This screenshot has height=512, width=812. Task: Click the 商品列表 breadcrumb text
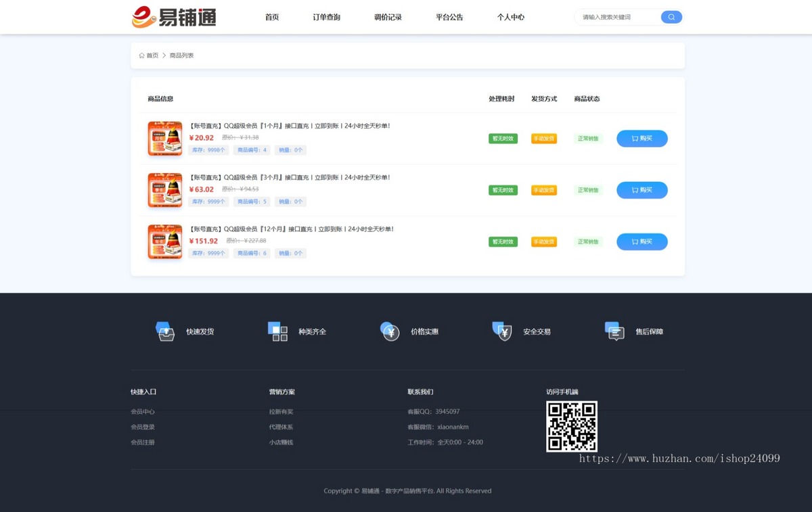[181, 55]
